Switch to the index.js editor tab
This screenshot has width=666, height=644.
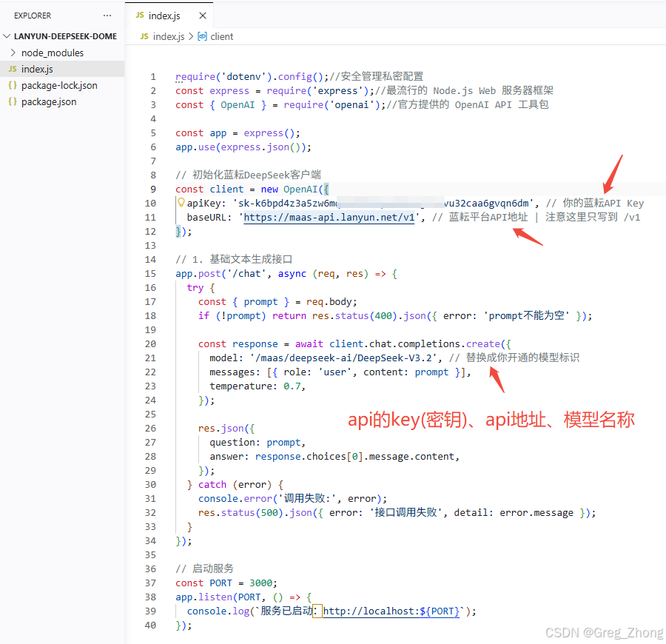tap(164, 16)
